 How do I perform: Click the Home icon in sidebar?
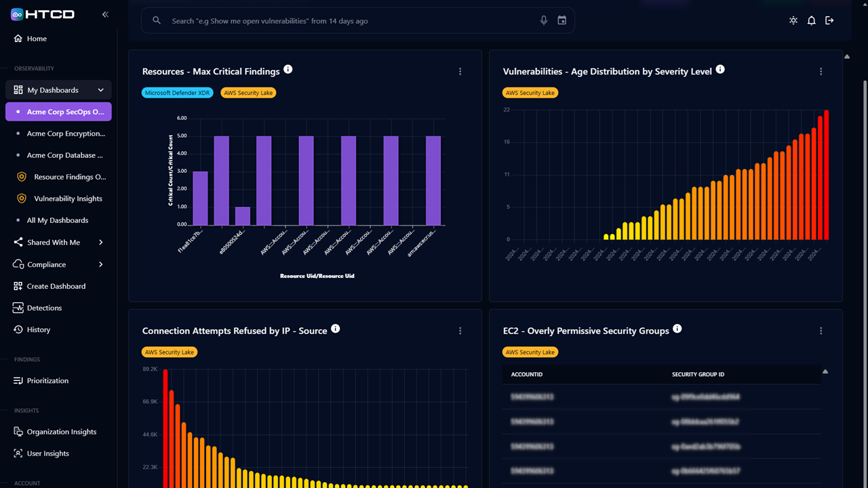click(18, 39)
